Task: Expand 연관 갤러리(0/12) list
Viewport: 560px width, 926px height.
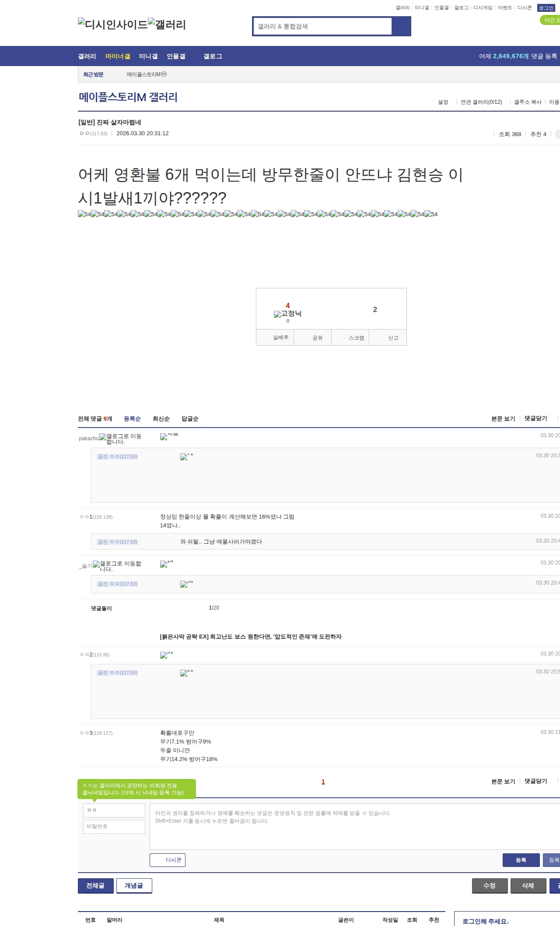Action: 481,102
